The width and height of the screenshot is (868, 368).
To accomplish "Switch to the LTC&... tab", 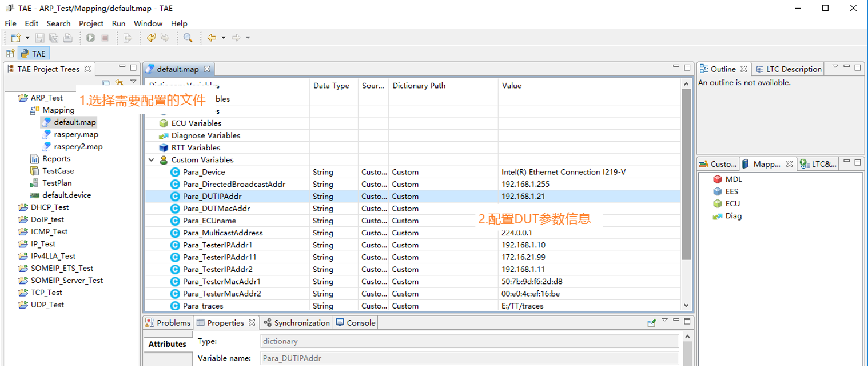I will tap(819, 164).
